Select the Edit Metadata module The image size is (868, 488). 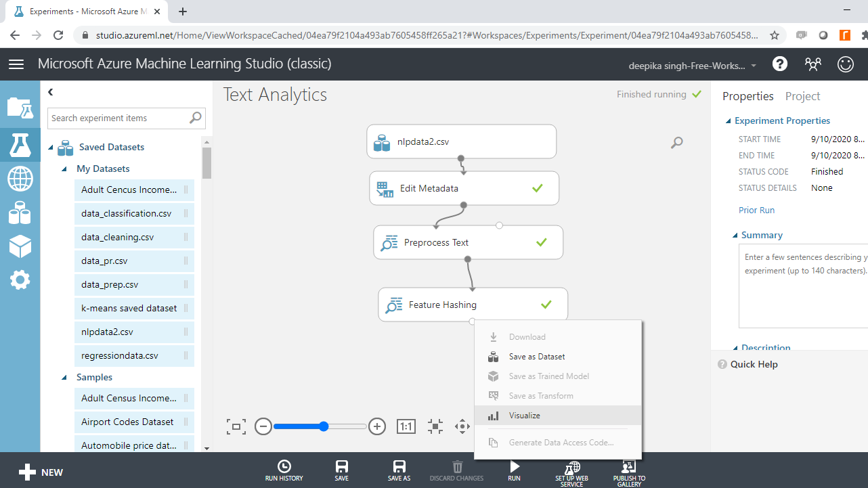[464, 188]
